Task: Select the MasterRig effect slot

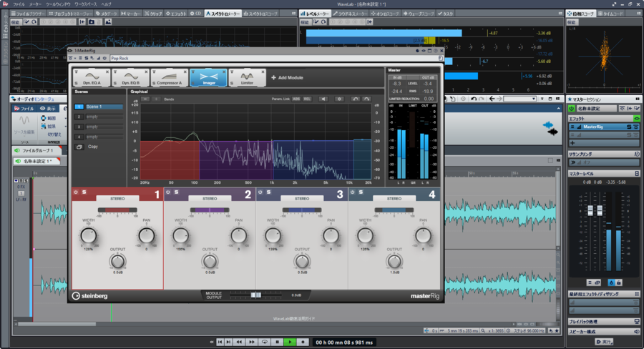Action: point(604,127)
